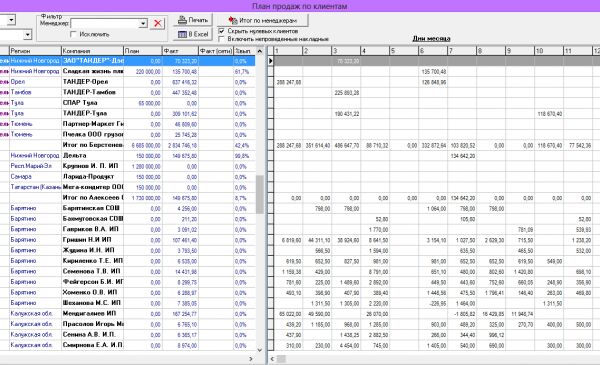
Task: Expand the upper combo box left of Фильтр
Action: pyautogui.click(x=11, y=20)
